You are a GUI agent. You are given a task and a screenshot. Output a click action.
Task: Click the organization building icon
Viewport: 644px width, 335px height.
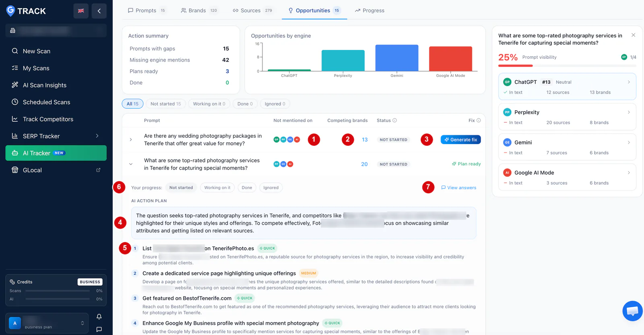(12, 31)
